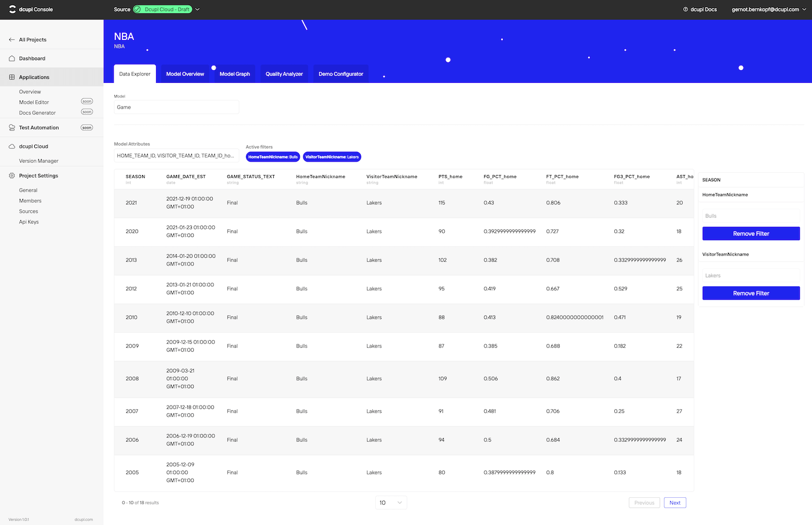
Task: Open the page size dropdown showing 10
Action: tap(391, 502)
